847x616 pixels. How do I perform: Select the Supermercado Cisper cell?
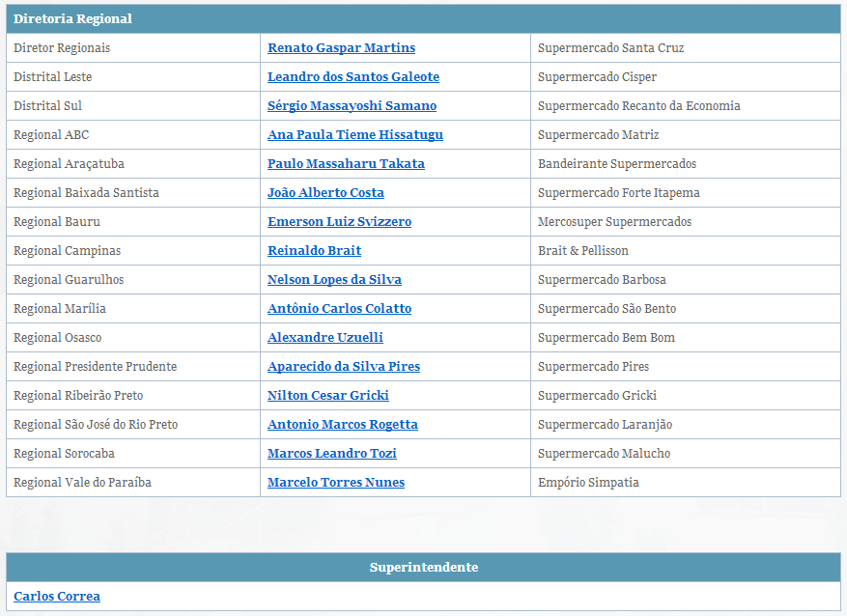tap(686, 77)
